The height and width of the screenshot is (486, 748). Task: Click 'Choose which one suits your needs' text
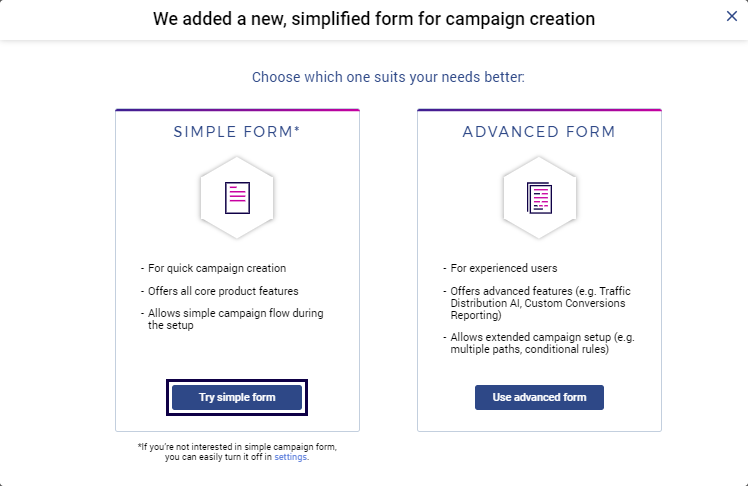[x=388, y=77]
